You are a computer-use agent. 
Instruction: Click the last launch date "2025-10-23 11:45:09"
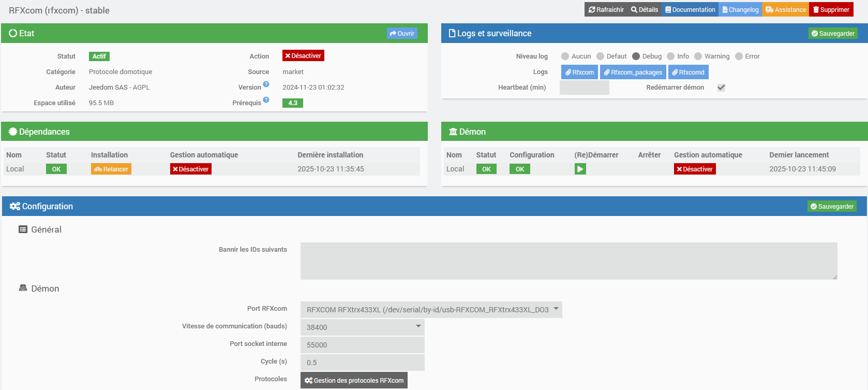pyautogui.click(x=803, y=169)
